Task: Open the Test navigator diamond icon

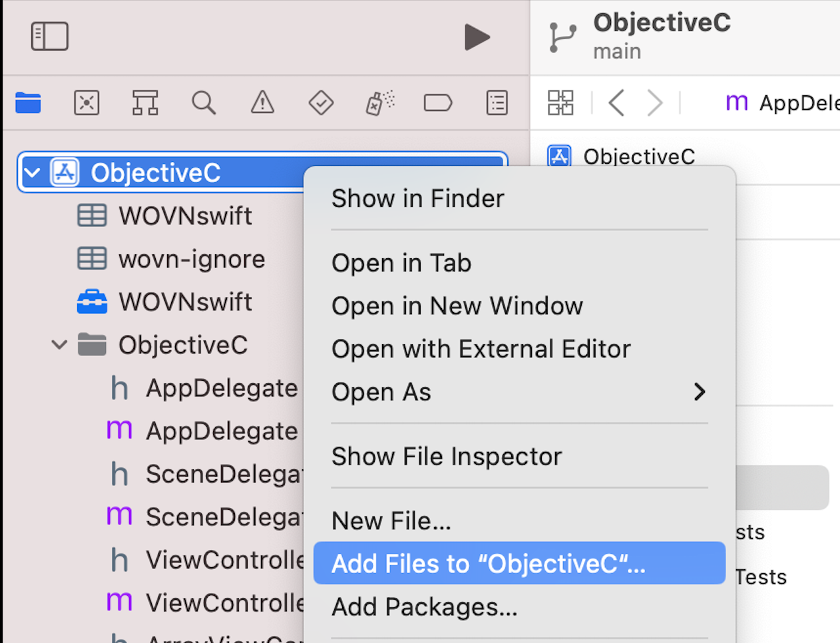Action: pyautogui.click(x=321, y=103)
